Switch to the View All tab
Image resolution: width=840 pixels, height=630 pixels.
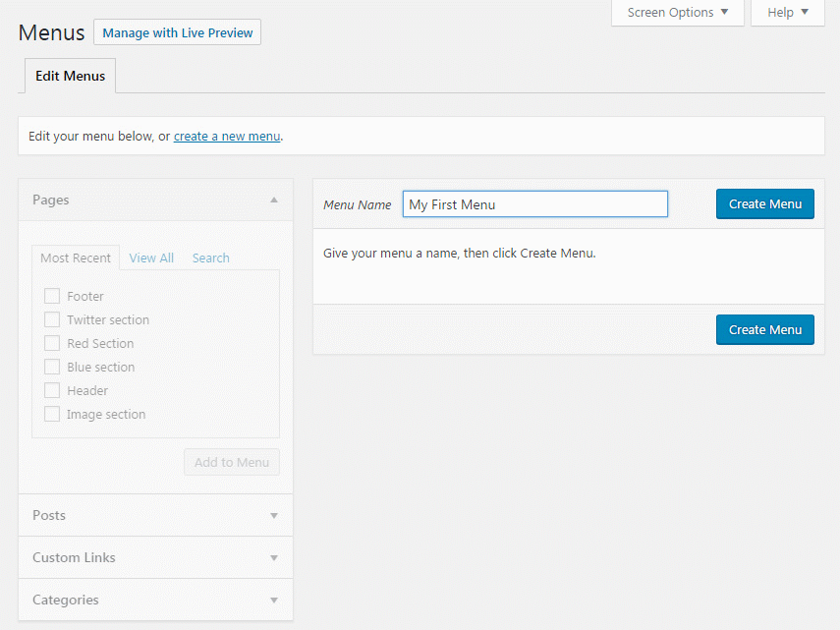click(x=150, y=258)
